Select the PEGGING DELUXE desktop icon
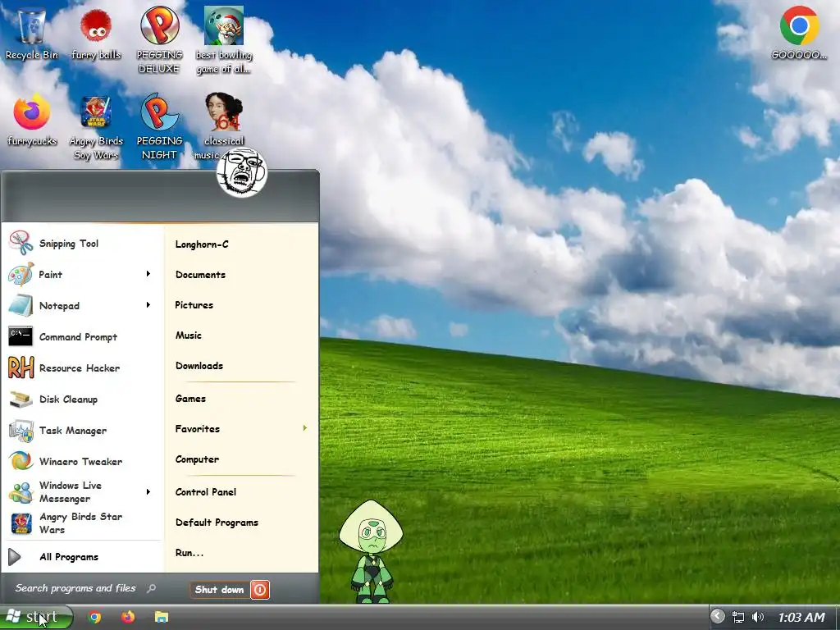Screen dimensions: 840x630 160,41
